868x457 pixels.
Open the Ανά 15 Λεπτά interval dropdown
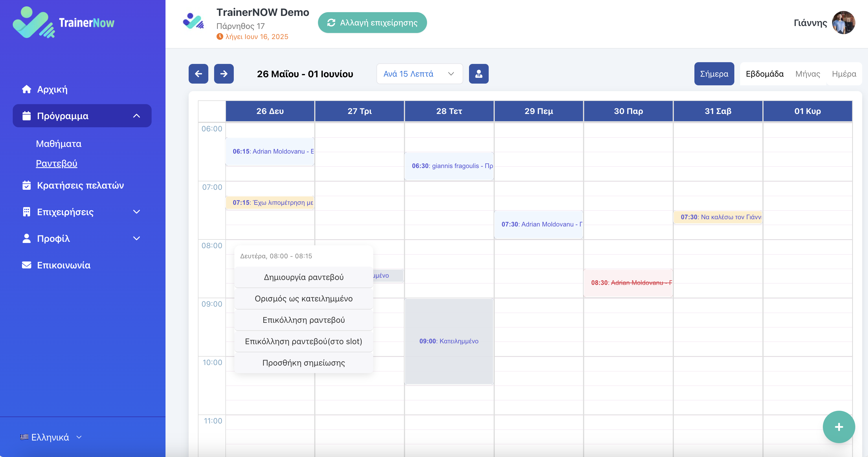(420, 74)
